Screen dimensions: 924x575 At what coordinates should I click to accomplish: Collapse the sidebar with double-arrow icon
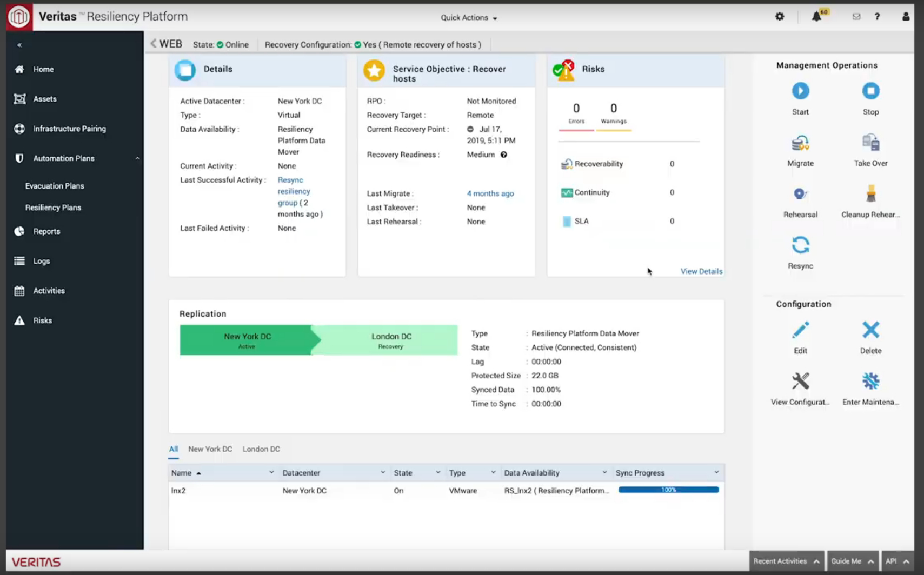[19, 45]
